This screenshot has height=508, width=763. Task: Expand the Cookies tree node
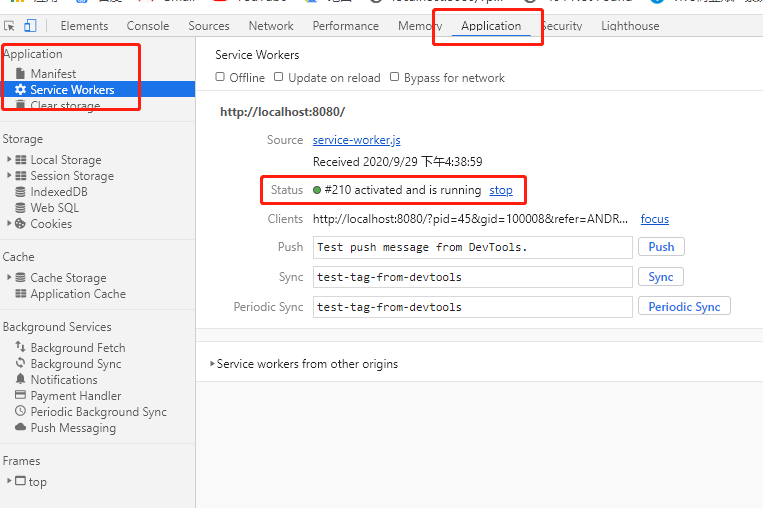(x=9, y=223)
